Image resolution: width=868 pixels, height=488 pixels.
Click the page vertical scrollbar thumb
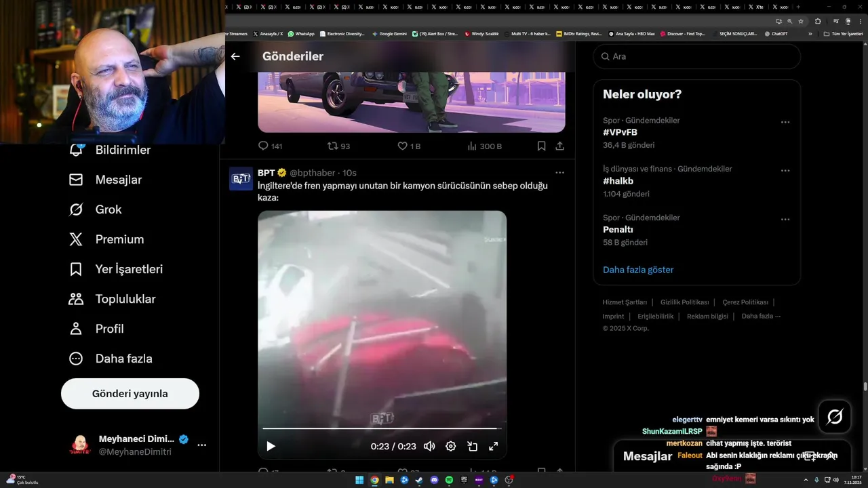[x=865, y=387]
